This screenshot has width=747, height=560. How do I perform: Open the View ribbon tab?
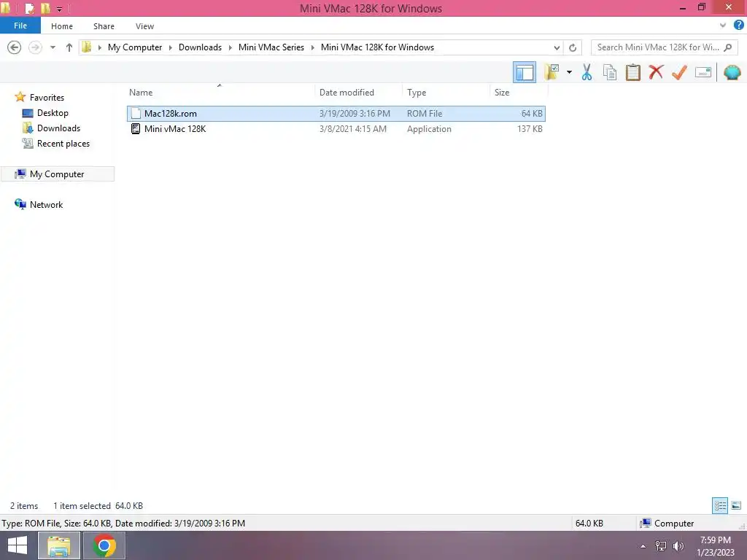[x=145, y=26]
